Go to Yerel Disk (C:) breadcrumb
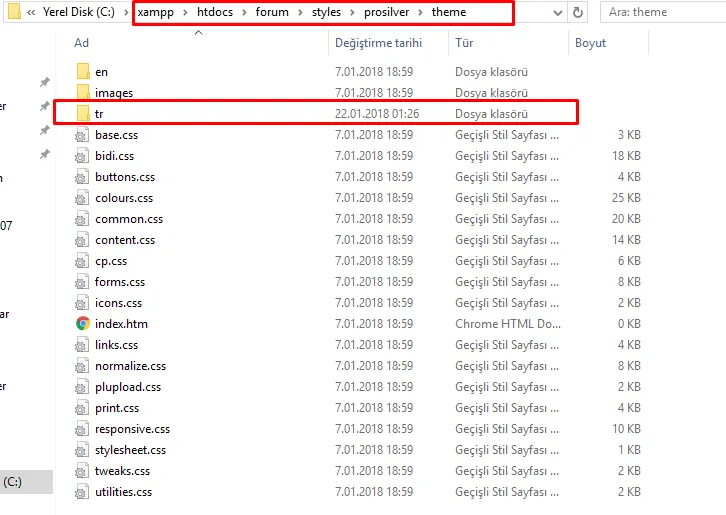Screen dimensions: 726x515 point(79,12)
